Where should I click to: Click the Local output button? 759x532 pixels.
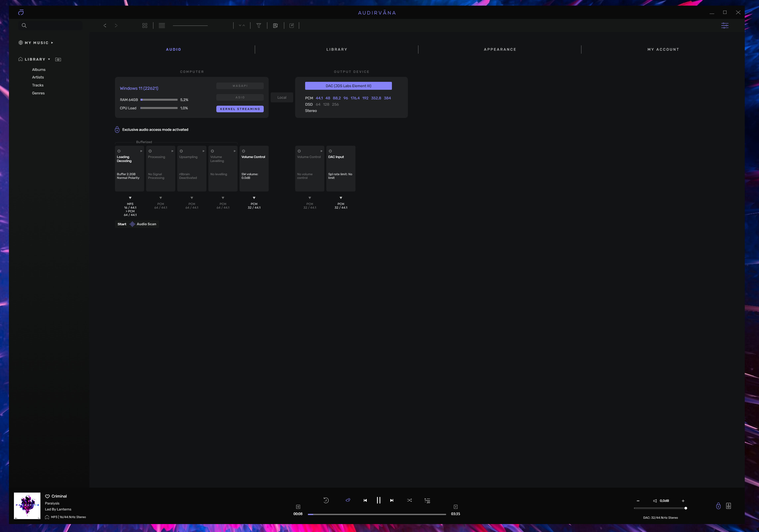click(x=282, y=97)
